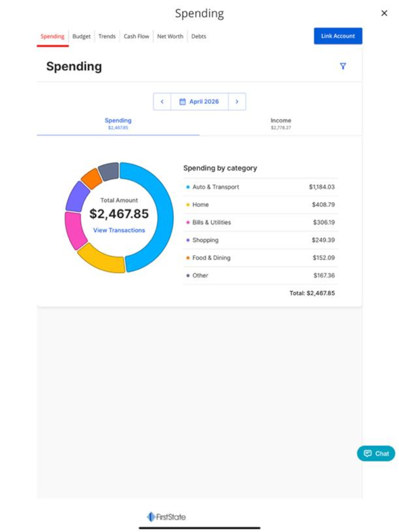Image resolution: width=399 pixels, height=532 pixels.
Task: Select the red Spending top tab
Action: pos(52,36)
